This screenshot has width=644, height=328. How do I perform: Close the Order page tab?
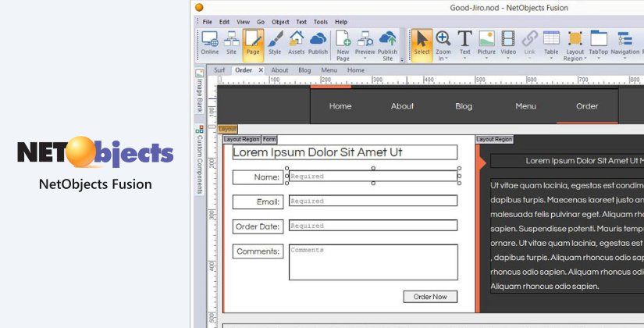(261, 70)
